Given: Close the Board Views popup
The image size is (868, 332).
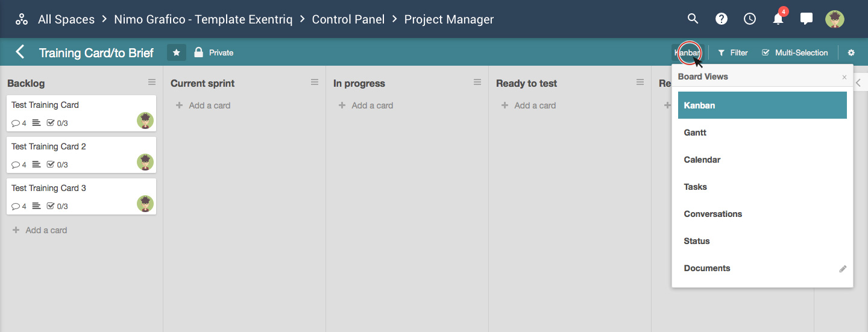Looking at the screenshot, I should point(844,77).
